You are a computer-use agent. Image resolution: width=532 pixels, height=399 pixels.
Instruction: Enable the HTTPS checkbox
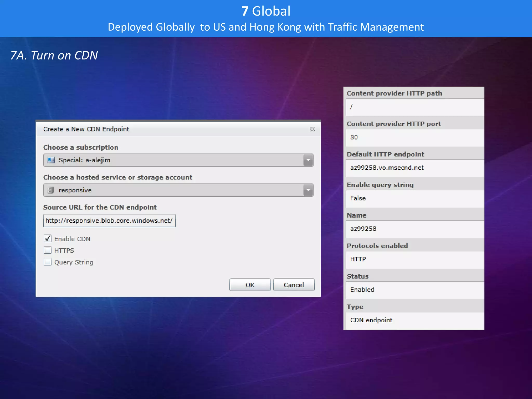click(x=48, y=250)
